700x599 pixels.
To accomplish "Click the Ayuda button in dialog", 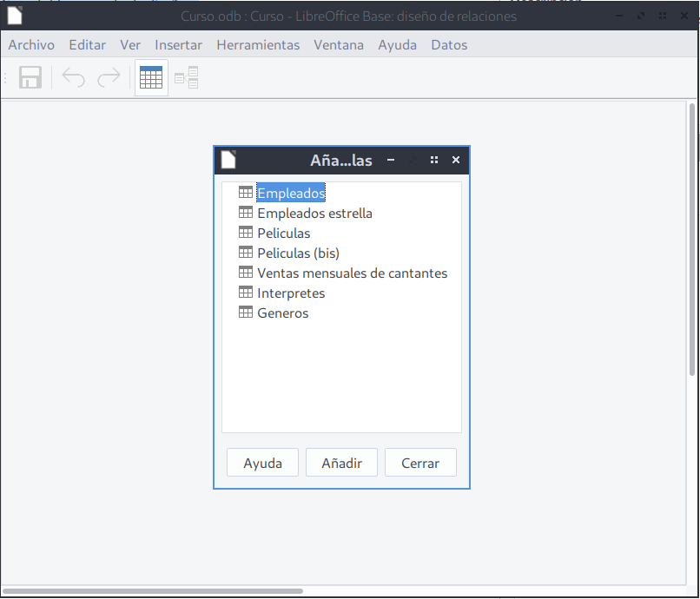I will pos(262,463).
